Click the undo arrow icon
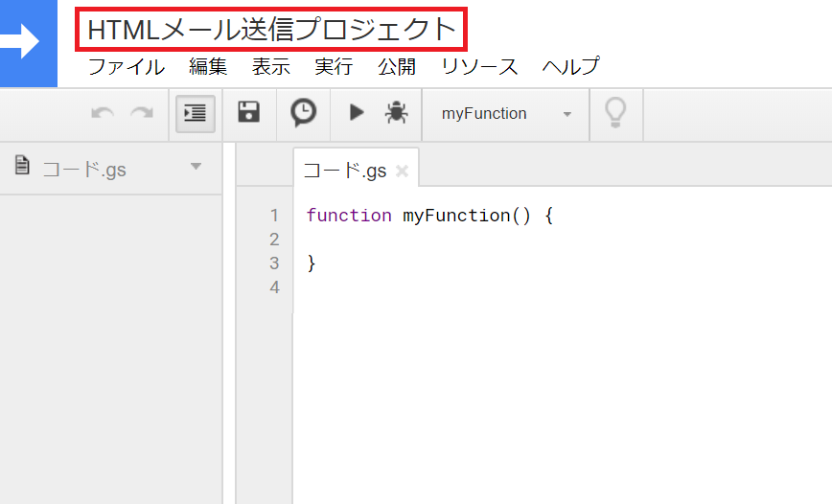The height and width of the screenshot is (504, 832). tap(103, 113)
